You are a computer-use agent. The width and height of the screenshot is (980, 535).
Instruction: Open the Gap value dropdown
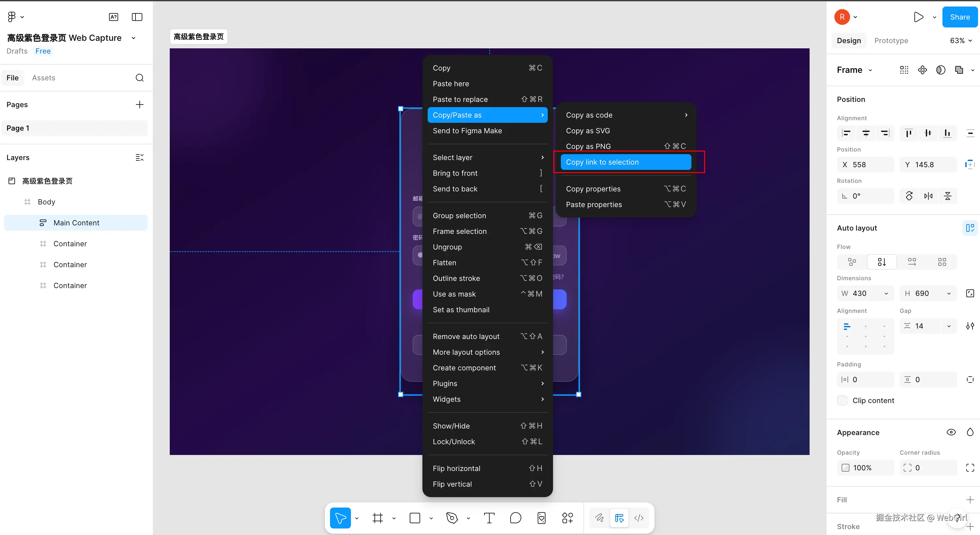tap(949, 326)
